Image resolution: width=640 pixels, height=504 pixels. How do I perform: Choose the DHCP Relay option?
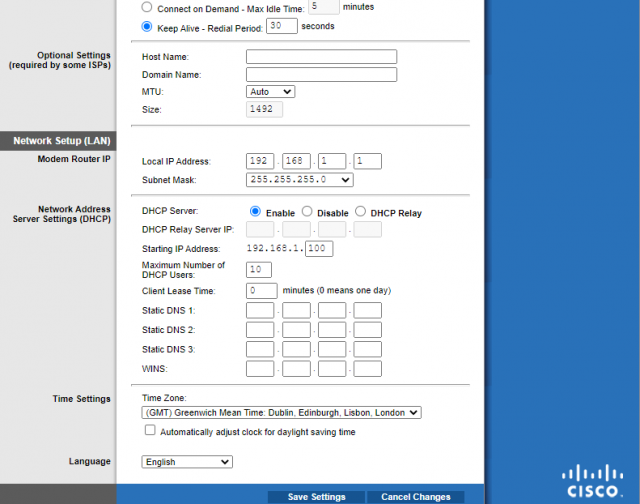click(x=361, y=212)
